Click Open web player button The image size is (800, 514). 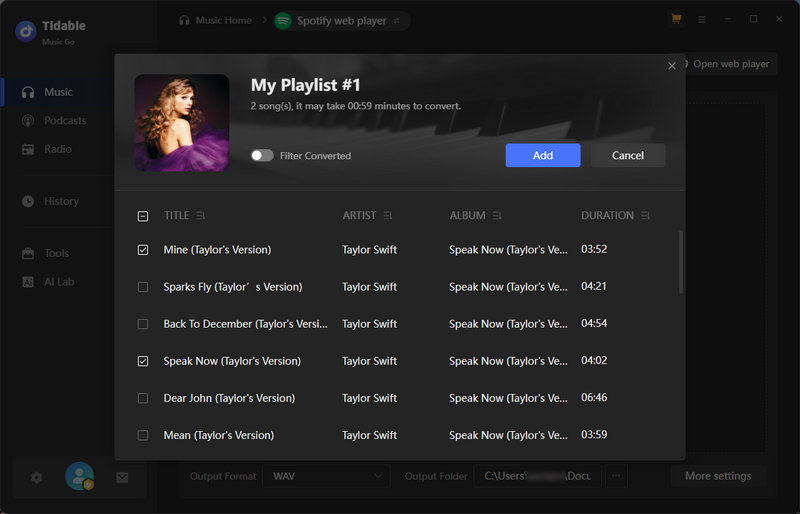click(x=729, y=64)
